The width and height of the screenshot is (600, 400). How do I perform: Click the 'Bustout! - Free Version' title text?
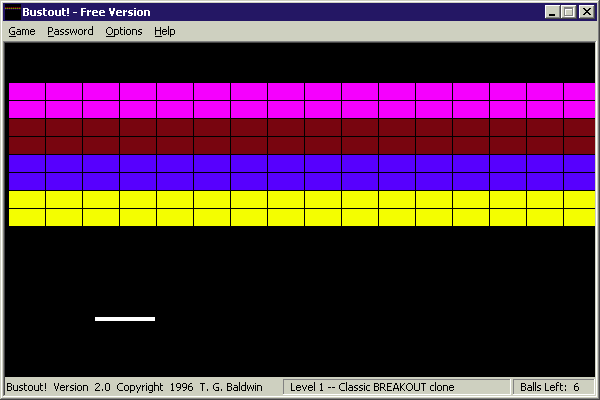86,12
